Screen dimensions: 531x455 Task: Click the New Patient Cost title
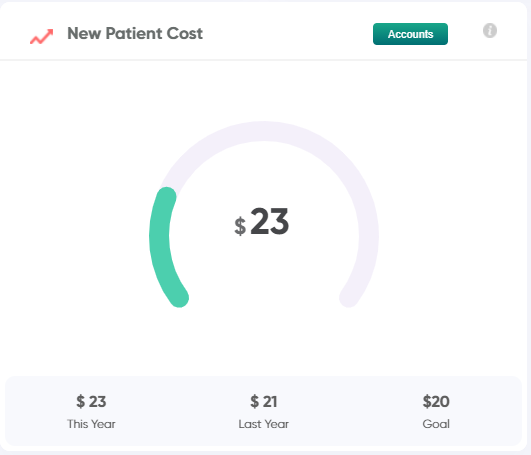(x=135, y=33)
